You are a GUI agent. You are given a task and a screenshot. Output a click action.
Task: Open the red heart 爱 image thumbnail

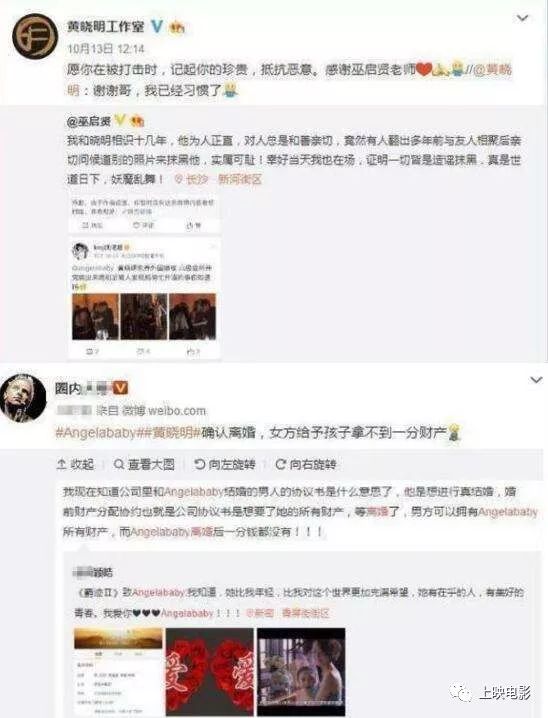(x=209, y=672)
